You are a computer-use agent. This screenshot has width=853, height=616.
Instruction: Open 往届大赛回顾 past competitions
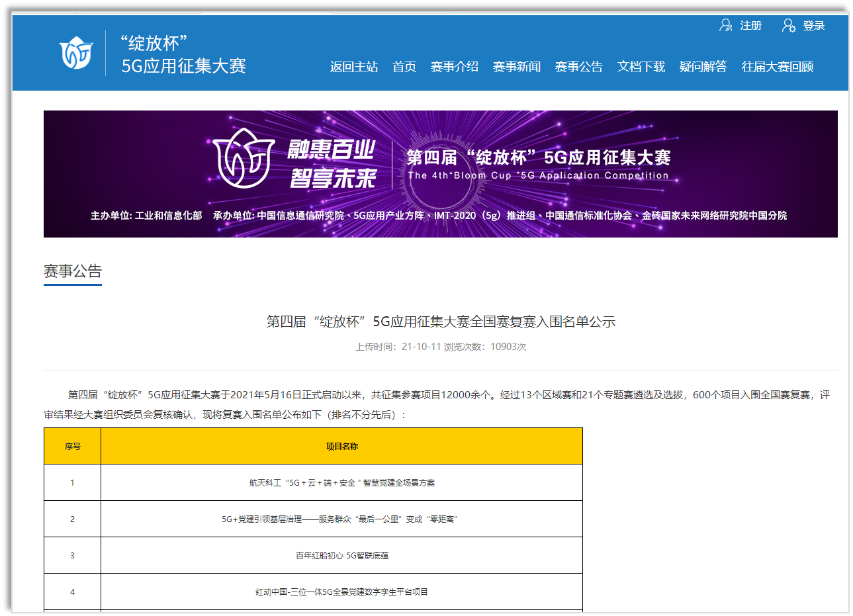778,67
